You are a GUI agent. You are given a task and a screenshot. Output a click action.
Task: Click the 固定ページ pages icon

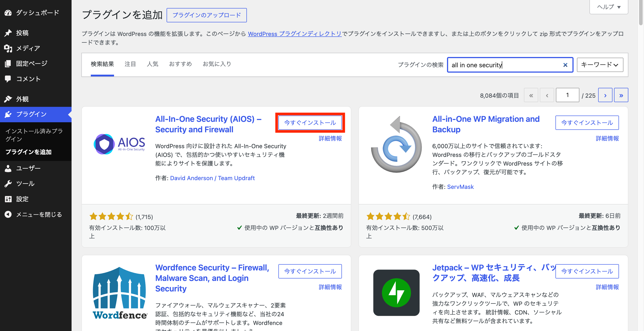8,63
